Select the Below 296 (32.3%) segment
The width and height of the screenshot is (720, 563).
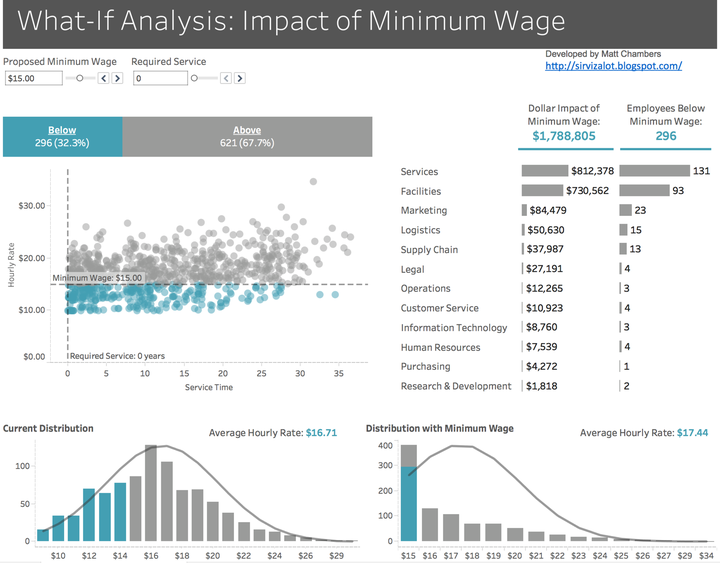62,136
